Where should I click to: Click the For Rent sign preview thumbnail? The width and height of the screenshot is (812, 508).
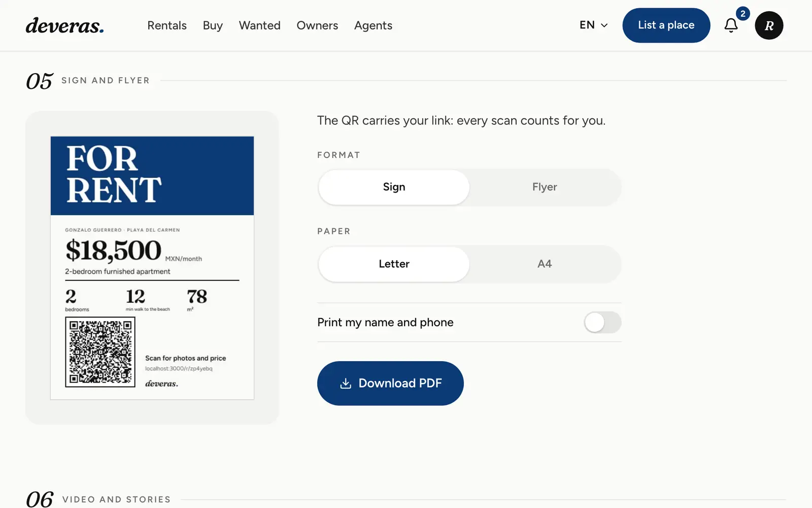coord(152,268)
